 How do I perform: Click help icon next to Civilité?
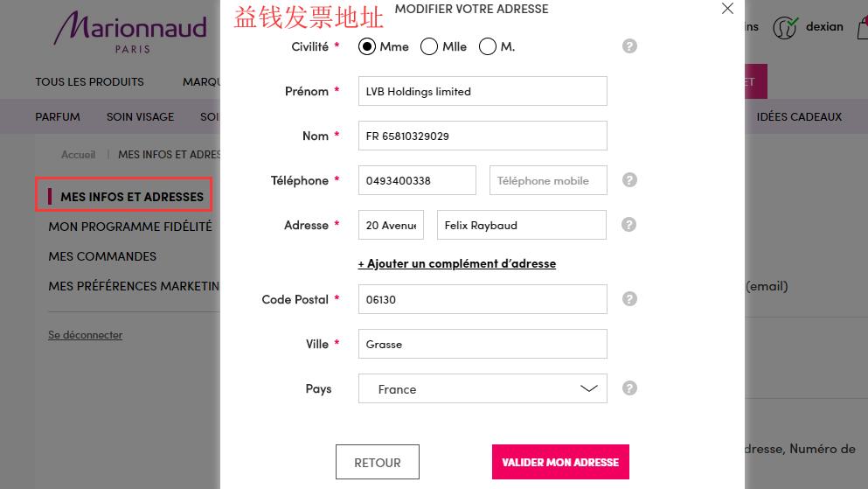[x=629, y=46]
